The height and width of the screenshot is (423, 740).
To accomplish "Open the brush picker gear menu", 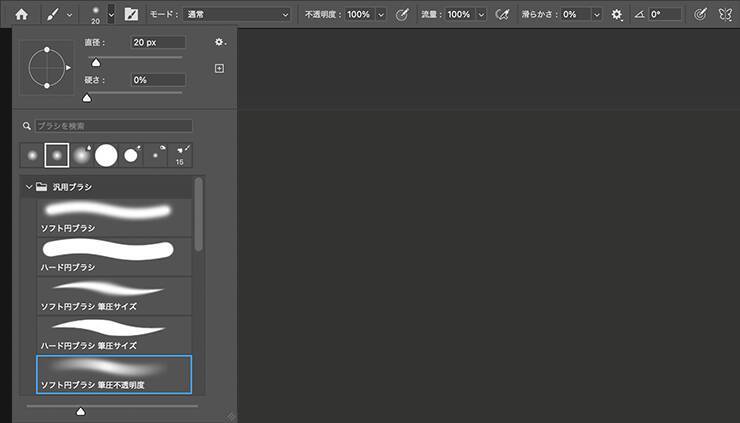I will [x=220, y=42].
